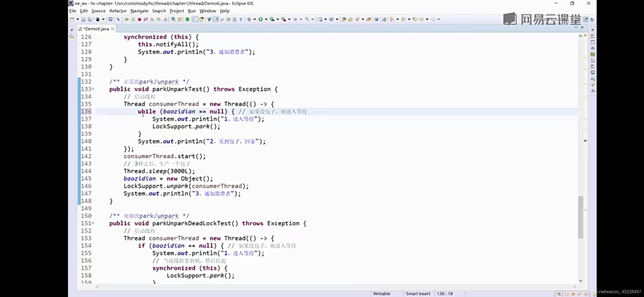Click the Forward navigation arrow icon
This screenshot has height=297, width=644.
[x=433, y=19]
